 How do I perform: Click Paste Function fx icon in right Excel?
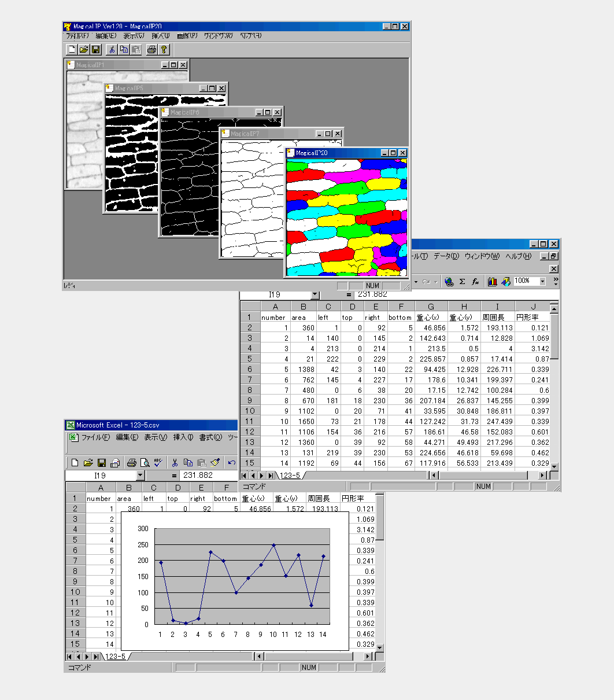475,281
